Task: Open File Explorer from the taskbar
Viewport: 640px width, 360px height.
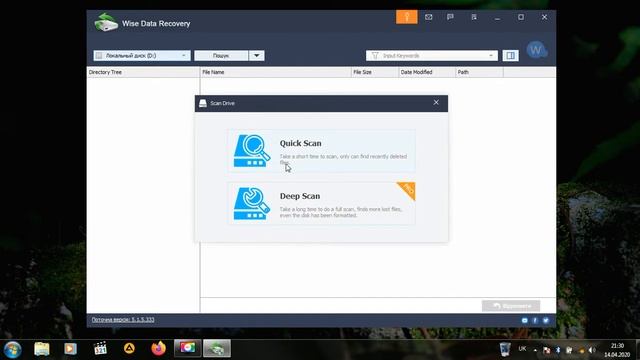Action: click(x=42, y=349)
